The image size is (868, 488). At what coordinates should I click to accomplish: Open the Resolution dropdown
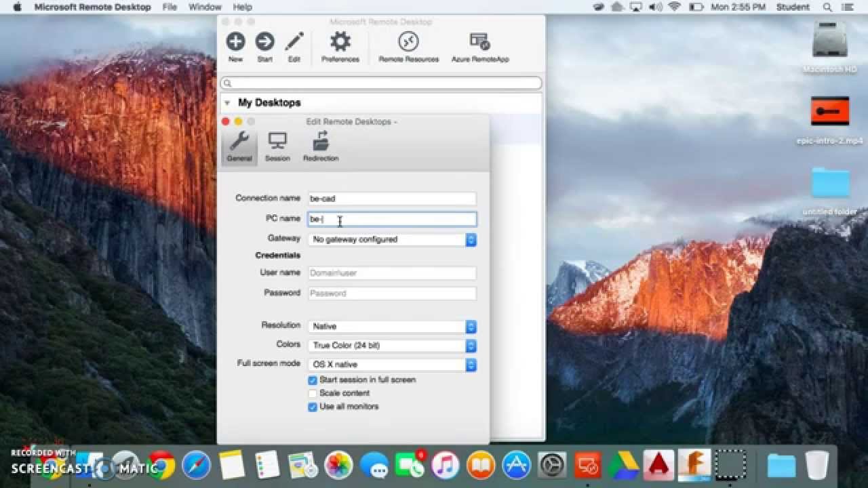pyautogui.click(x=392, y=326)
